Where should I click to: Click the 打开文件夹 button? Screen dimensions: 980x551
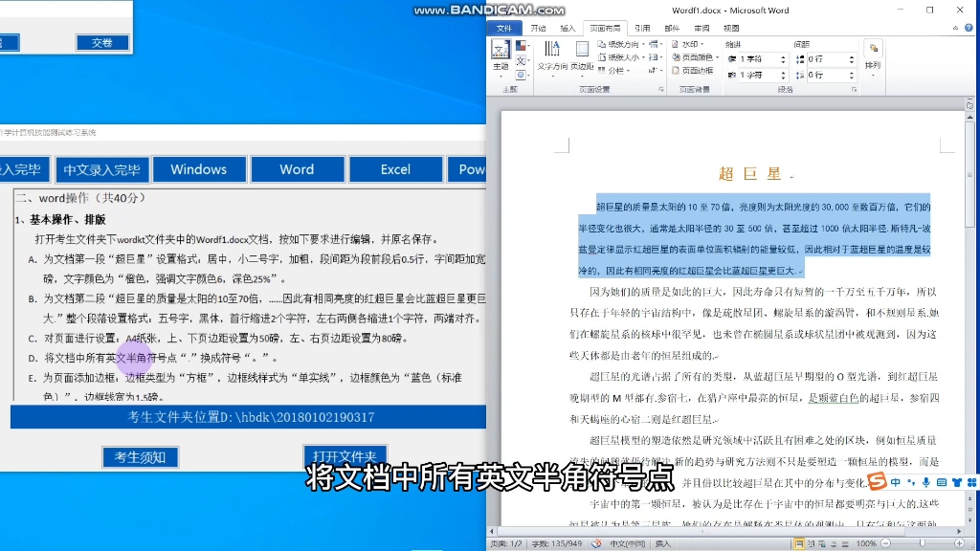pyautogui.click(x=345, y=456)
